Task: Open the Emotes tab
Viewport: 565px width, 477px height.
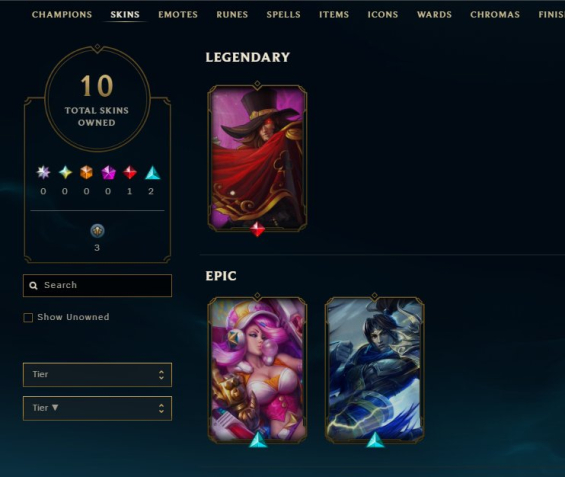Action: [178, 14]
